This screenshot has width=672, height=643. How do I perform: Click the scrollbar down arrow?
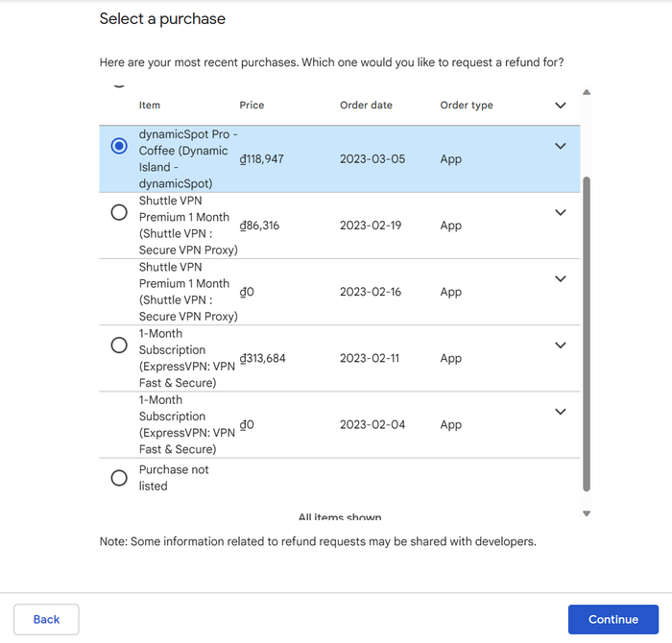(587, 513)
